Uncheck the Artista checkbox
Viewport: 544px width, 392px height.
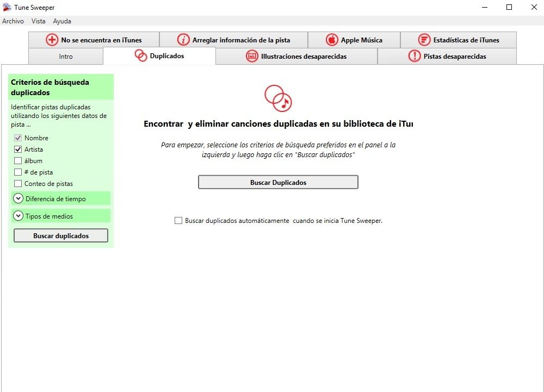[18, 150]
